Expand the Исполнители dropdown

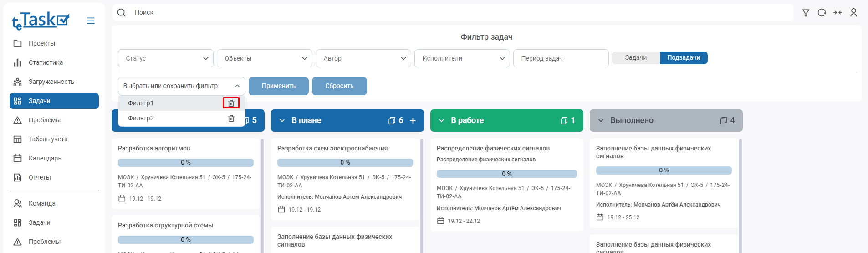(462, 58)
